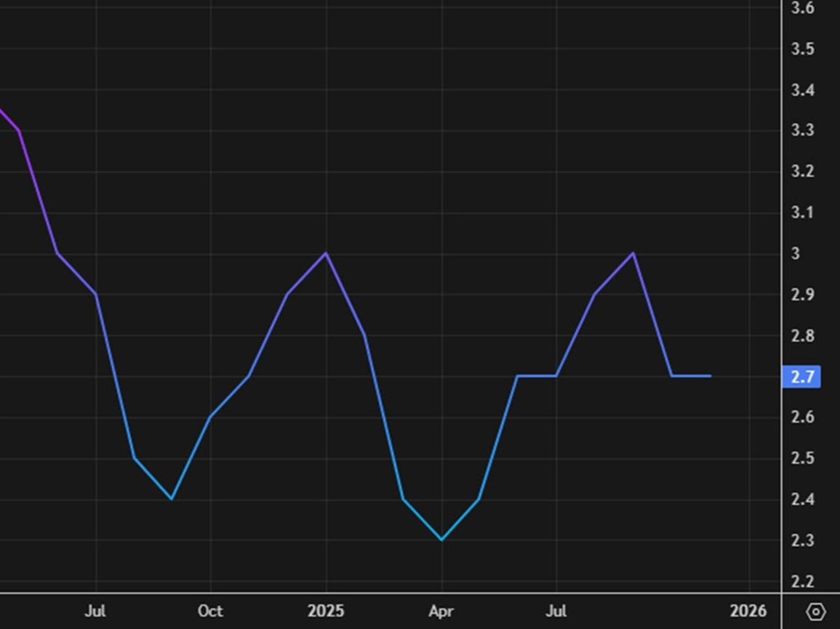Click the Apr label on the time axis
The height and width of the screenshot is (629, 840).
(441, 611)
